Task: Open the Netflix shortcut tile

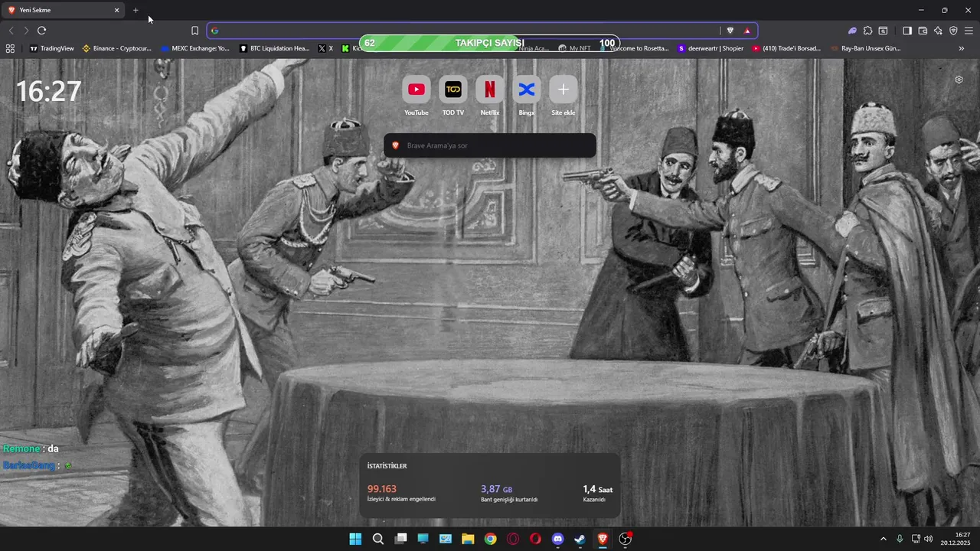Action: pyautogui.click(x=489, y=90)
